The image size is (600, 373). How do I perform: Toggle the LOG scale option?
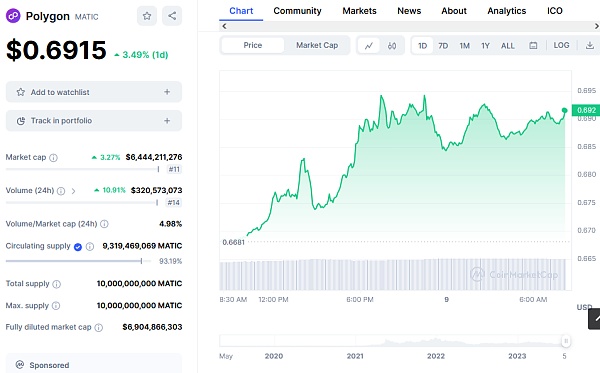(561, 45)
